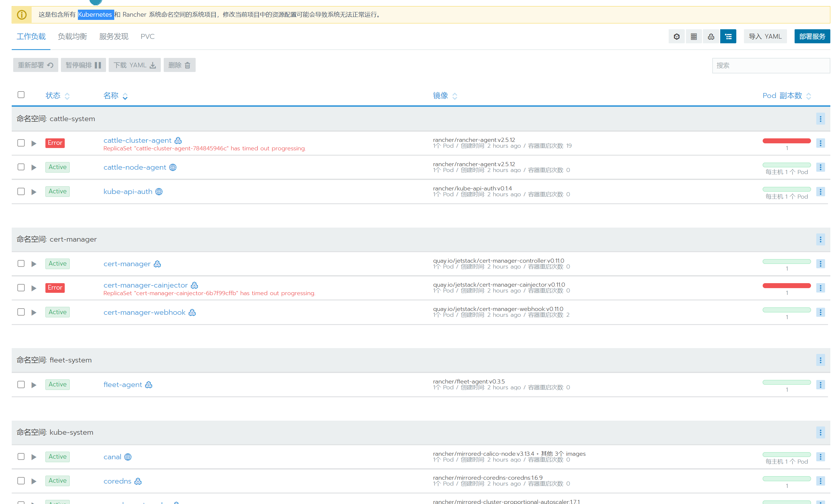Tick checkbox for cert-manager-webhook
This screenshot has height=504, width=840.
pyautogui.click(x=21, y=312)
